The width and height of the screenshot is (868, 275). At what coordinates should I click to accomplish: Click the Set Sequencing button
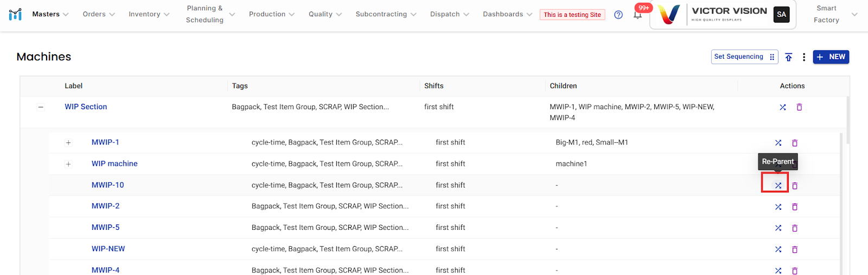(x=744, y=57)
